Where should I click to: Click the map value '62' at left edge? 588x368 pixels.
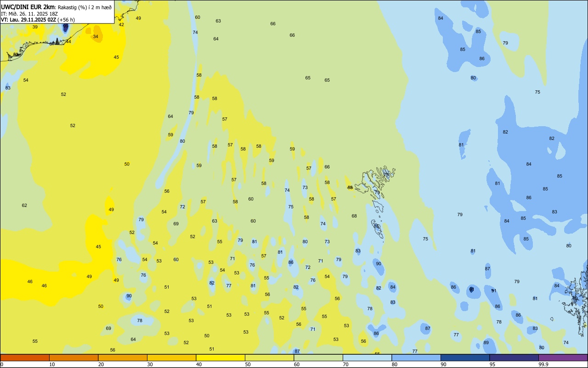[24, 205]
